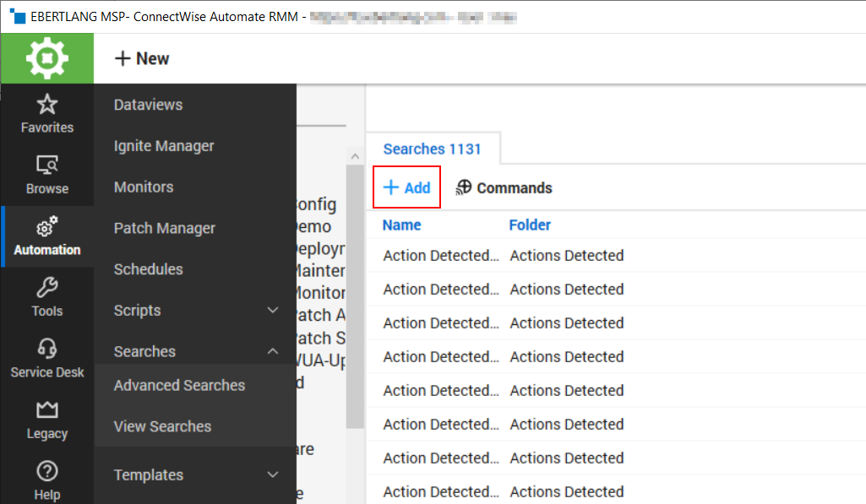Click the Add button for searches
This screenshot has height=504, width=866.
tap(407, 188)
